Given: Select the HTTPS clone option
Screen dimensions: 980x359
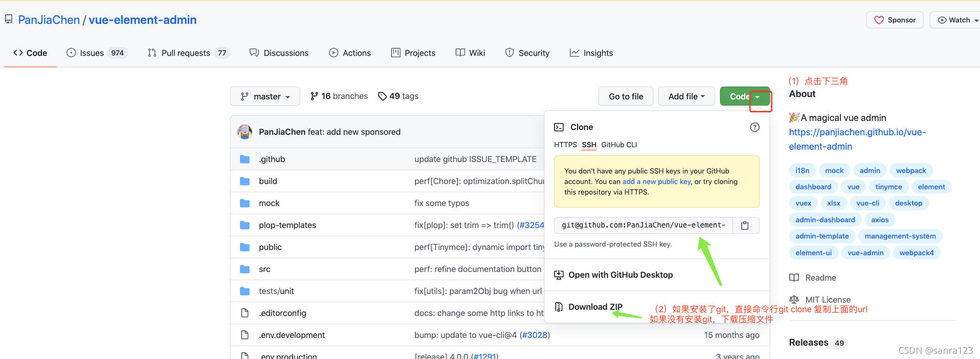Looking at the screenshot, I should 566,145.
